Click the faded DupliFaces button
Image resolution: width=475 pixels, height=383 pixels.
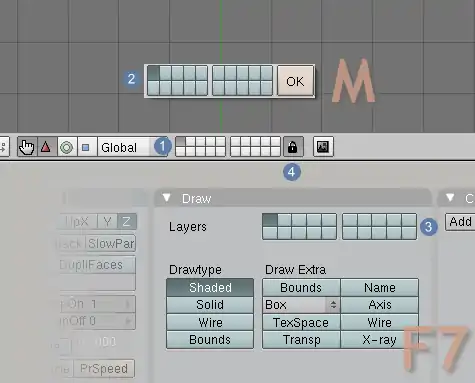(x=97, y=265)
